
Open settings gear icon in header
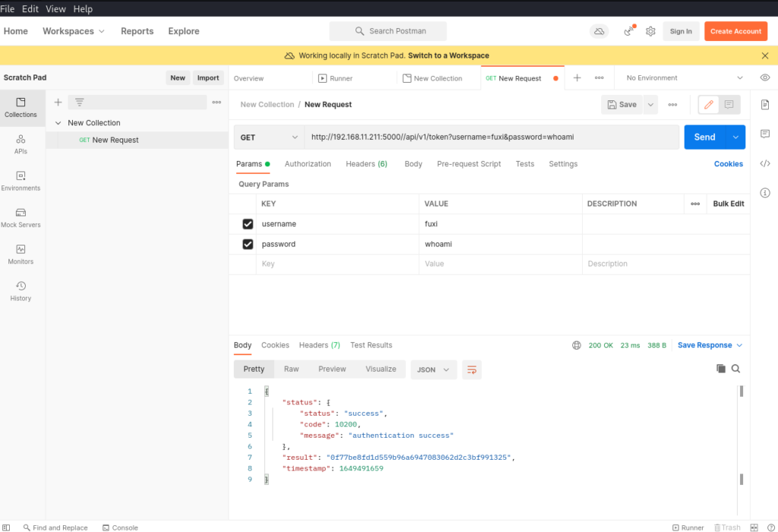click(x=650, y=31)
